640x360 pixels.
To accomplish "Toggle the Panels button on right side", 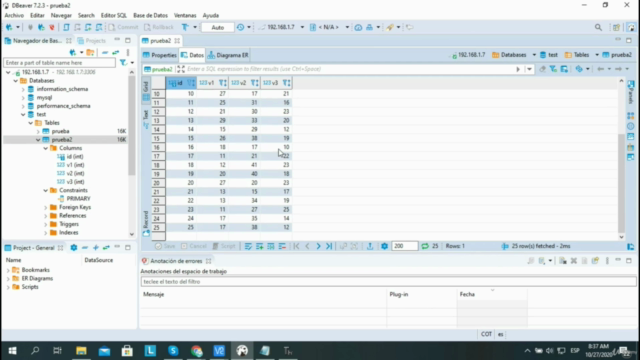I will tap(631, 92).
